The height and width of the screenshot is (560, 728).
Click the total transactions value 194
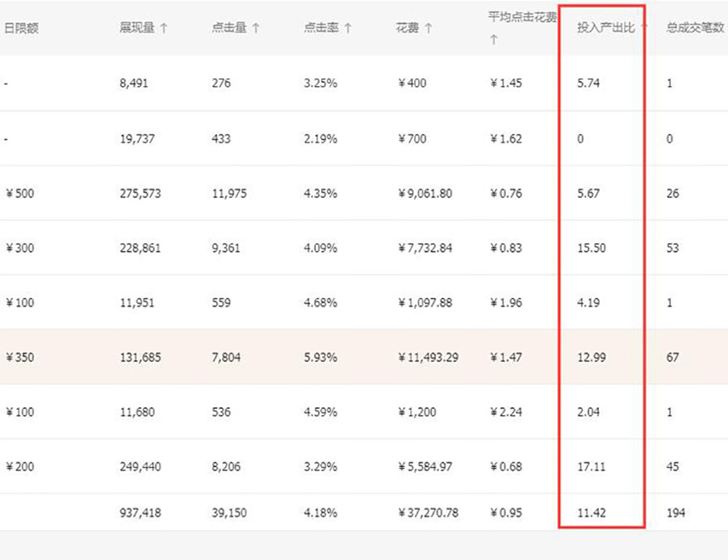pyautogui.click(x=676, y=513)
